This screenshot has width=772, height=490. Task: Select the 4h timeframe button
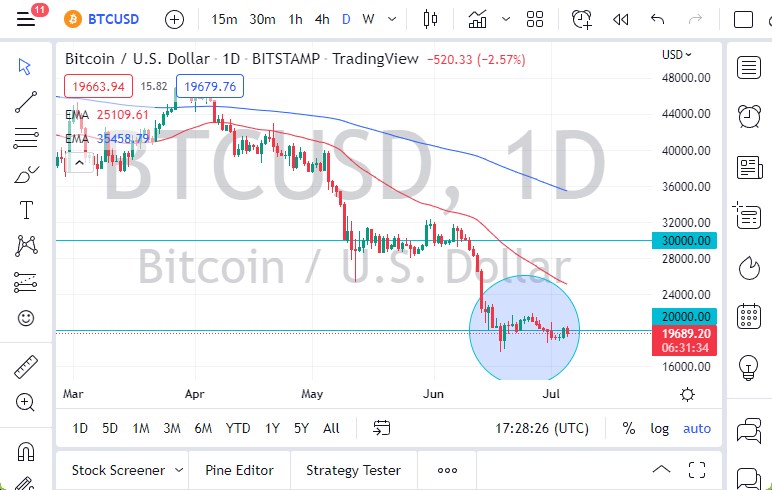click(x=322, y=19)
